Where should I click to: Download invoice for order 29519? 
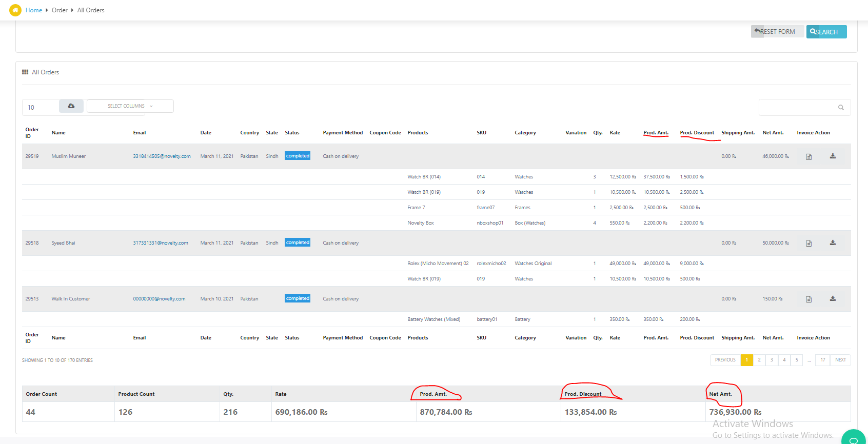833,156
